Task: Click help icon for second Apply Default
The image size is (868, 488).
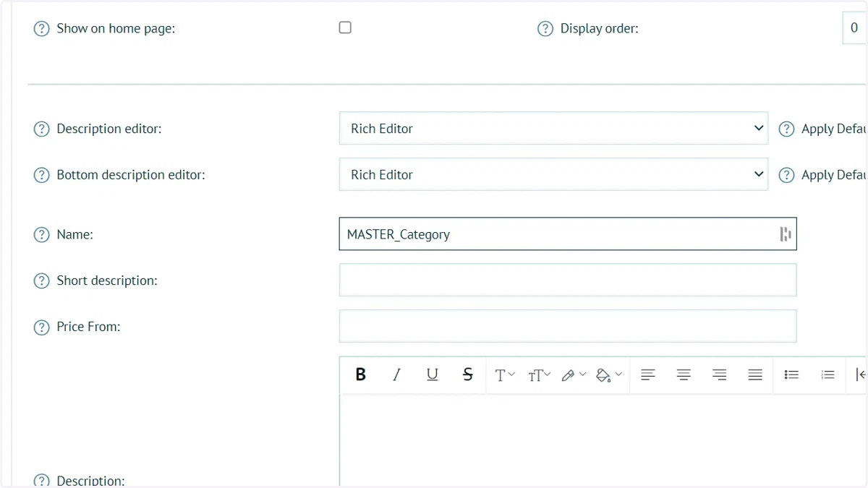Action: pyautogui.click(x=786, y=175)
